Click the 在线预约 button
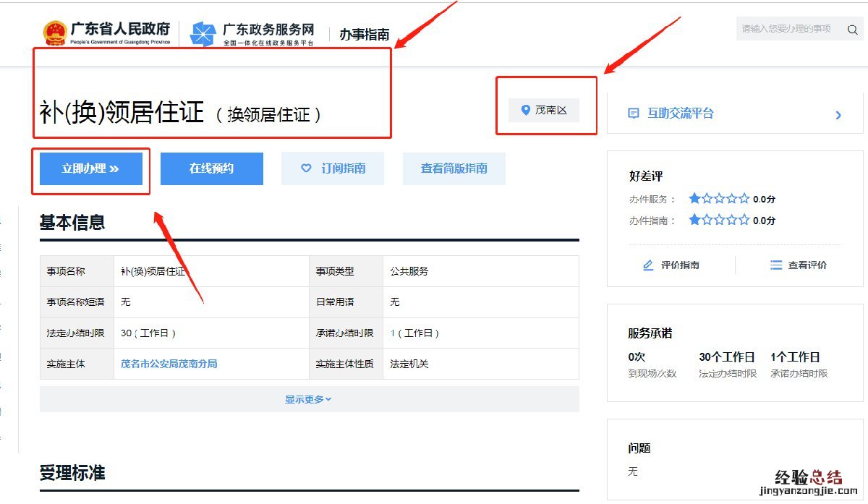This screenshot has width=868, height=504. coord(211,168)
